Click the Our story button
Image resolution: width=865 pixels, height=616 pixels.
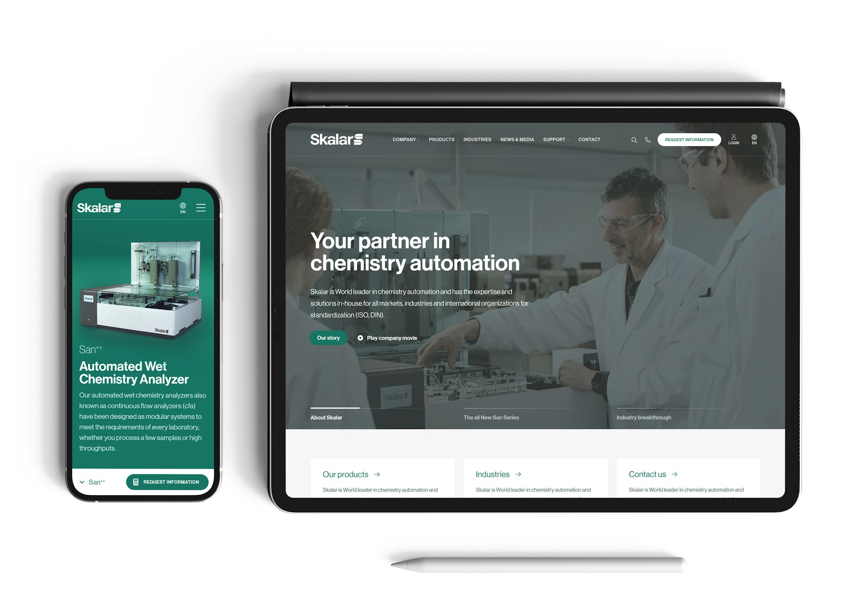tap(328, 337)
